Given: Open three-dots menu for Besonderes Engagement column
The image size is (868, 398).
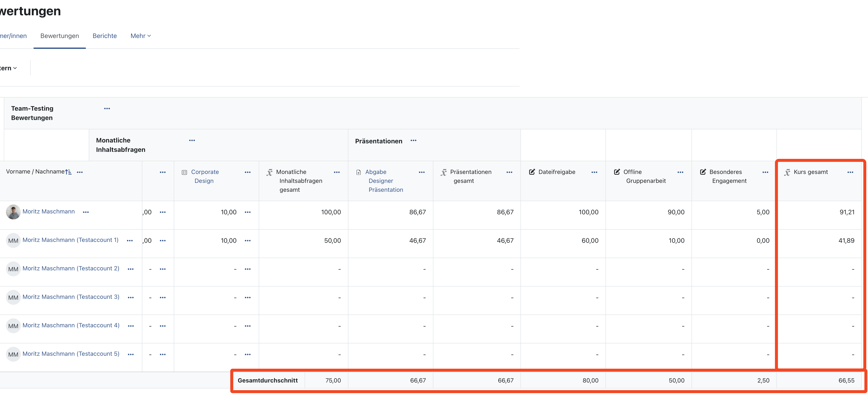Looking at the screenshot, I should [765, 172].
